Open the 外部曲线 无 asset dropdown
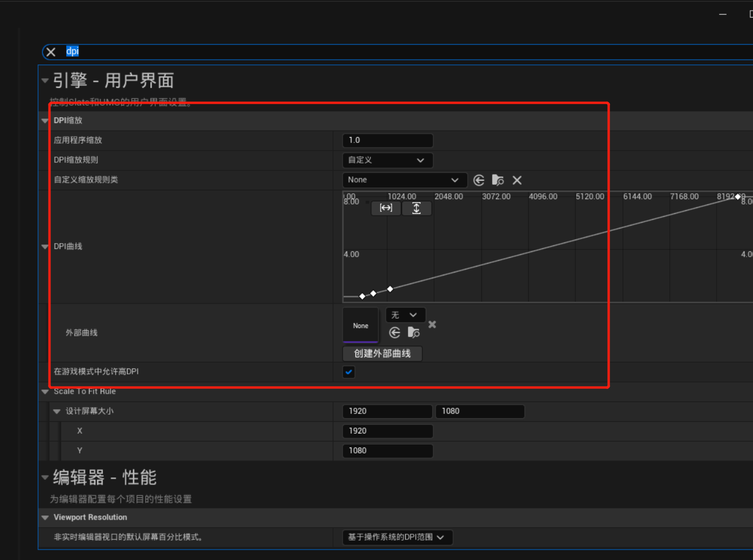 pos(405,315)
